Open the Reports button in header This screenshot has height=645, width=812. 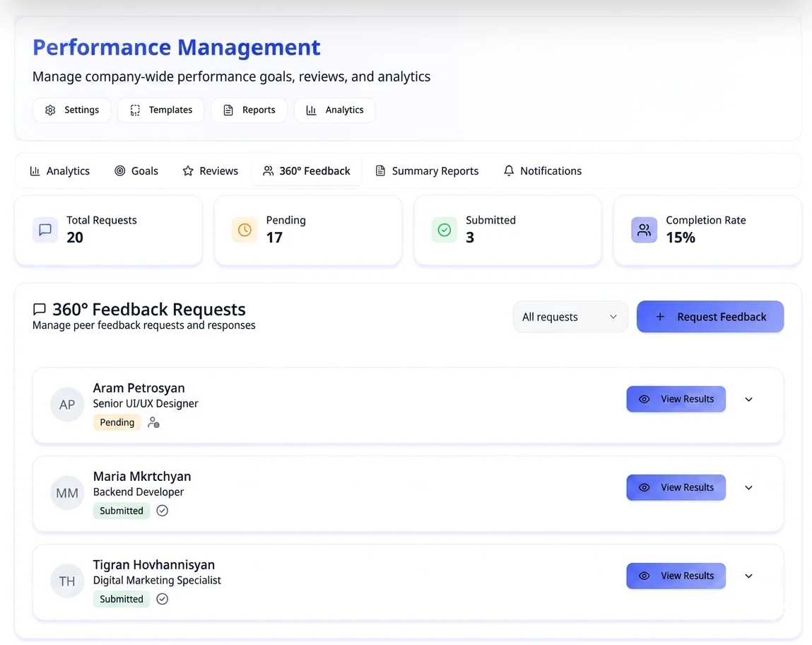(249, 110)
